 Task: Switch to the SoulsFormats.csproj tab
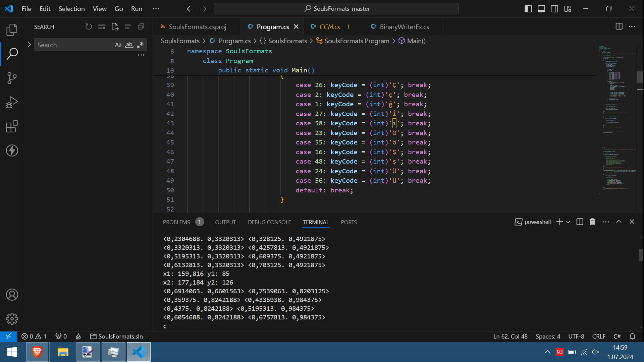197,27
